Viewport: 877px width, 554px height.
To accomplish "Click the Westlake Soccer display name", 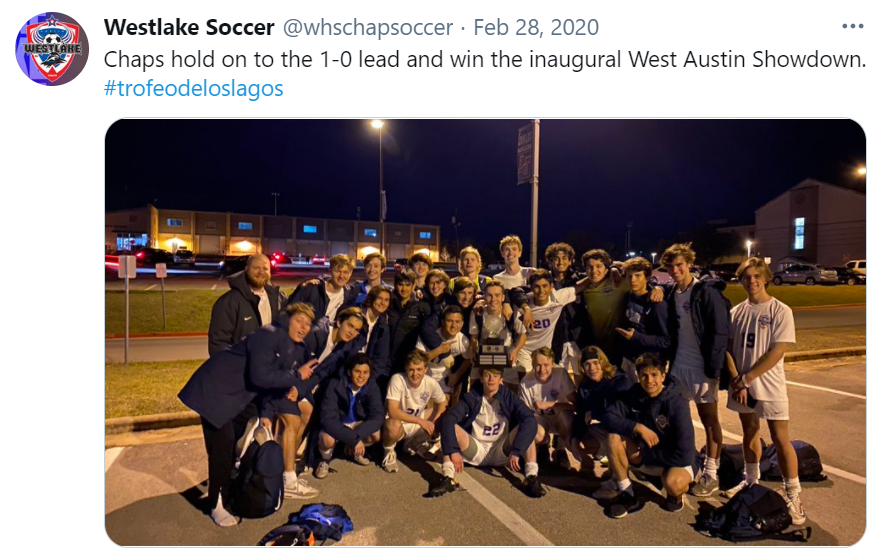I will coord(189,27).
